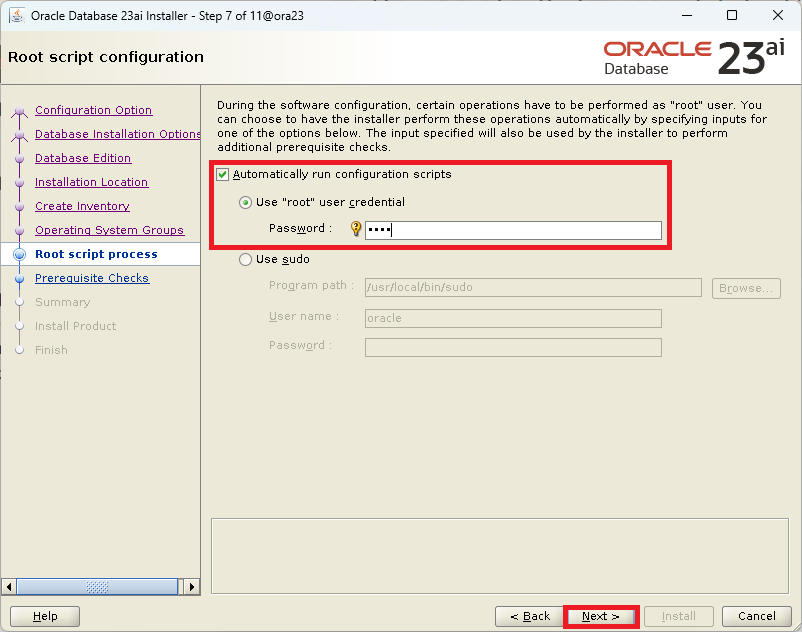Cancel the installer
802x632 pixels.
click(756, 616)
